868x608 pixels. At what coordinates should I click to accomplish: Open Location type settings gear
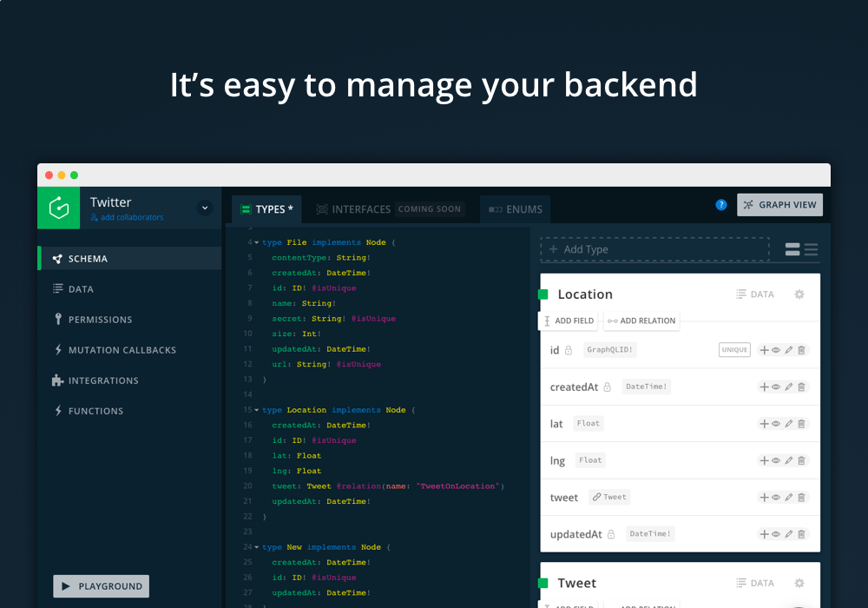(x=799, y=294)
